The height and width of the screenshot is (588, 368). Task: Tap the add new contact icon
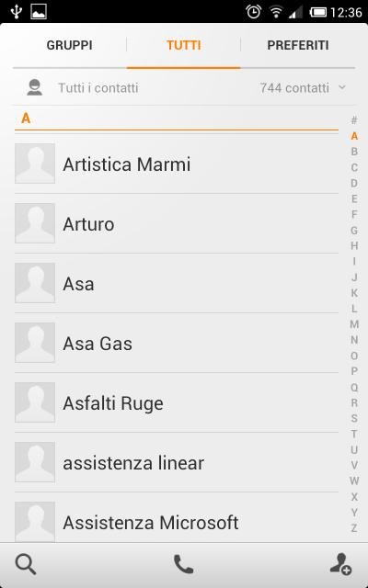pos(340,564)
